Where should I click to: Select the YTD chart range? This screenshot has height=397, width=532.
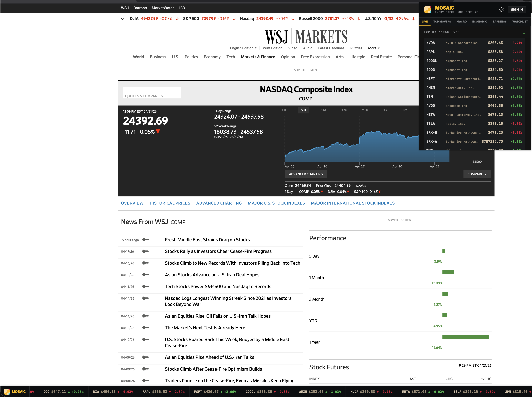coord(365,110)
